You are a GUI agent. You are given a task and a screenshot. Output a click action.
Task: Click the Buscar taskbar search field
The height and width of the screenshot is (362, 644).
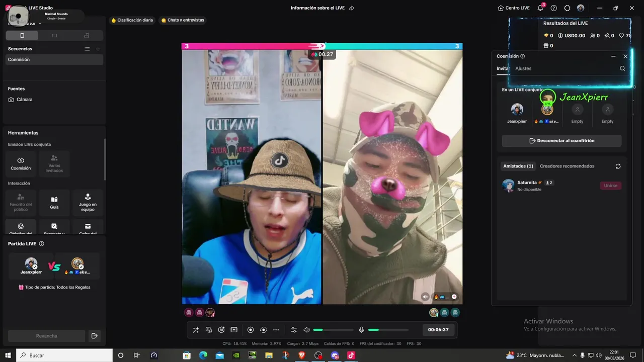click(64, 355)
